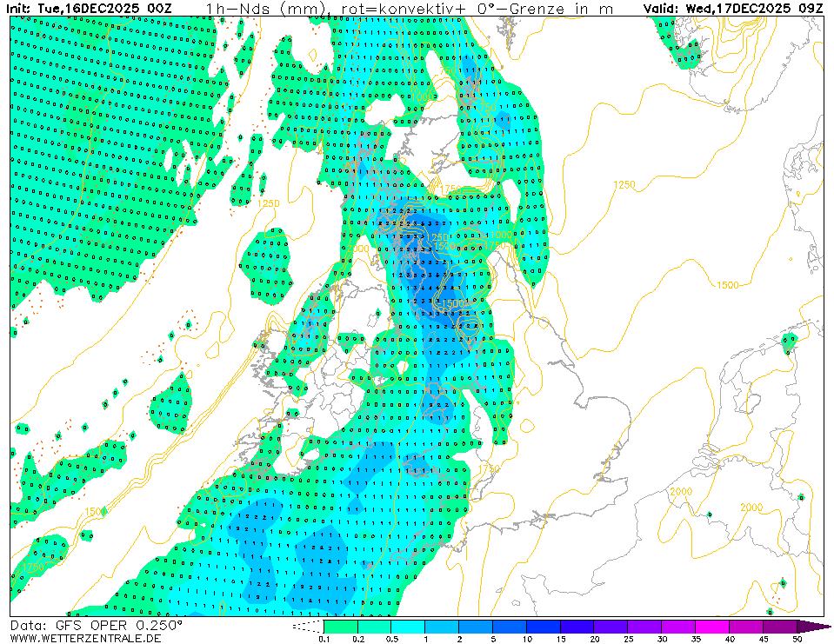This screenshot has width=834, height=644.
Task: Click the 1750 contour label on the map
Action: (x=450, y=190)
